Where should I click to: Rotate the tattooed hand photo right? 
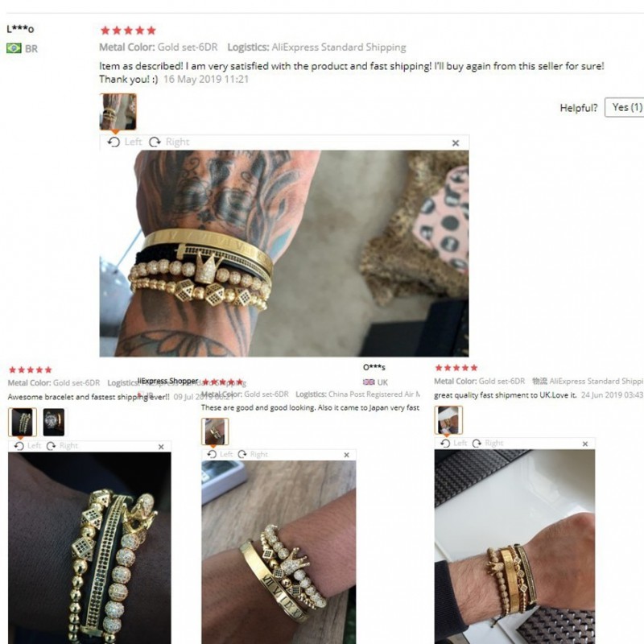(169, 142)
